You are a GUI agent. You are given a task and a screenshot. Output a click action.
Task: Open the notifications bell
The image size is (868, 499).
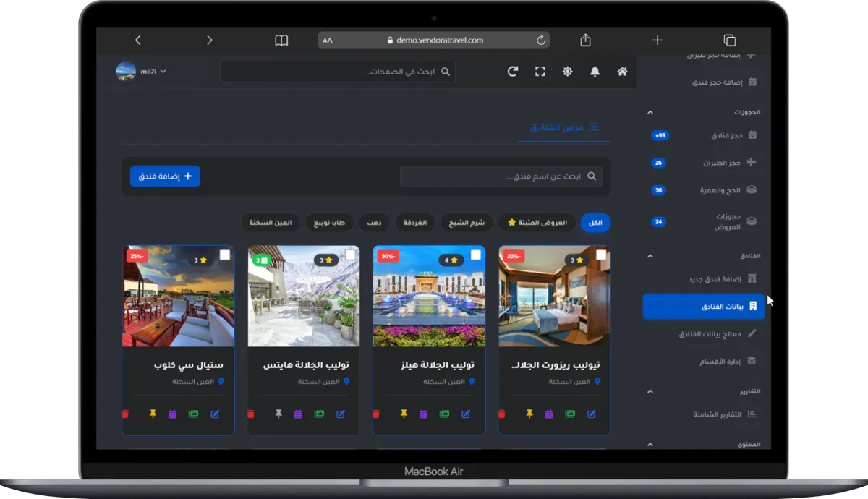(595, 72)
